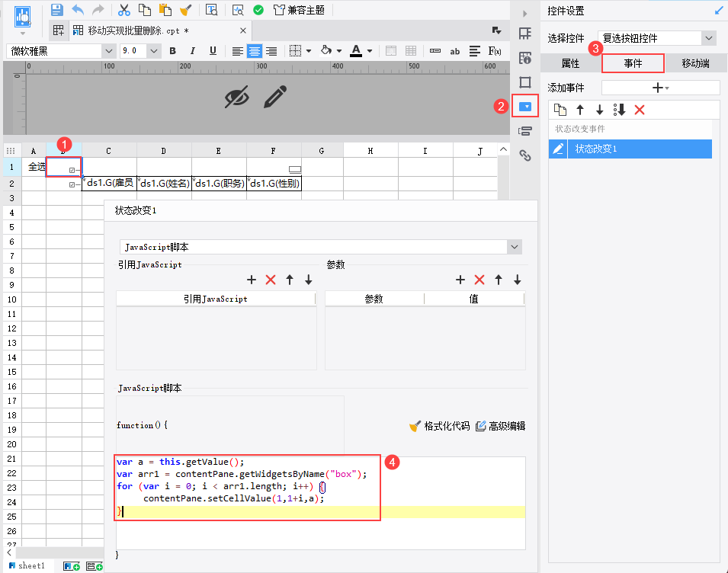
Task: Click 格式化代码 to format code
Action: [440, 426]
